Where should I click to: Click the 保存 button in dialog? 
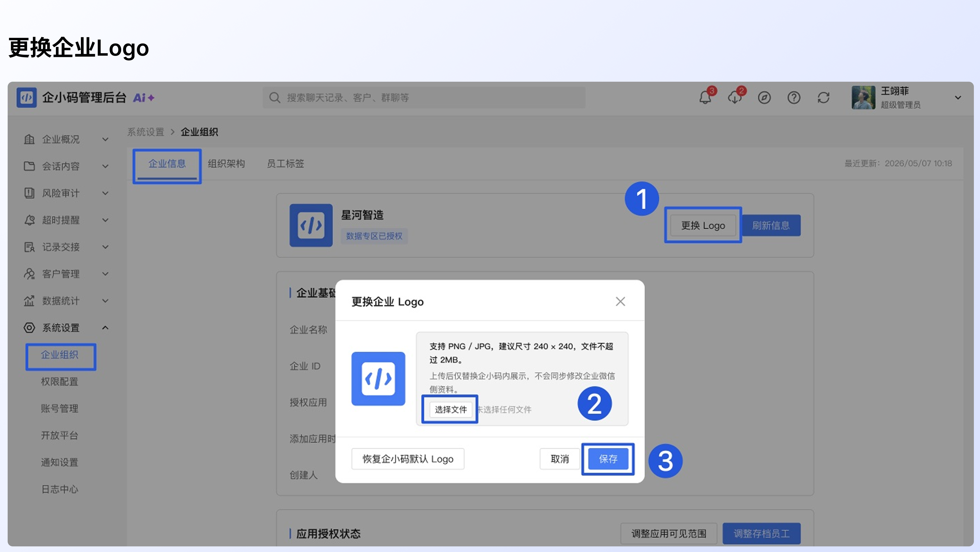click(x=608, y=459)
